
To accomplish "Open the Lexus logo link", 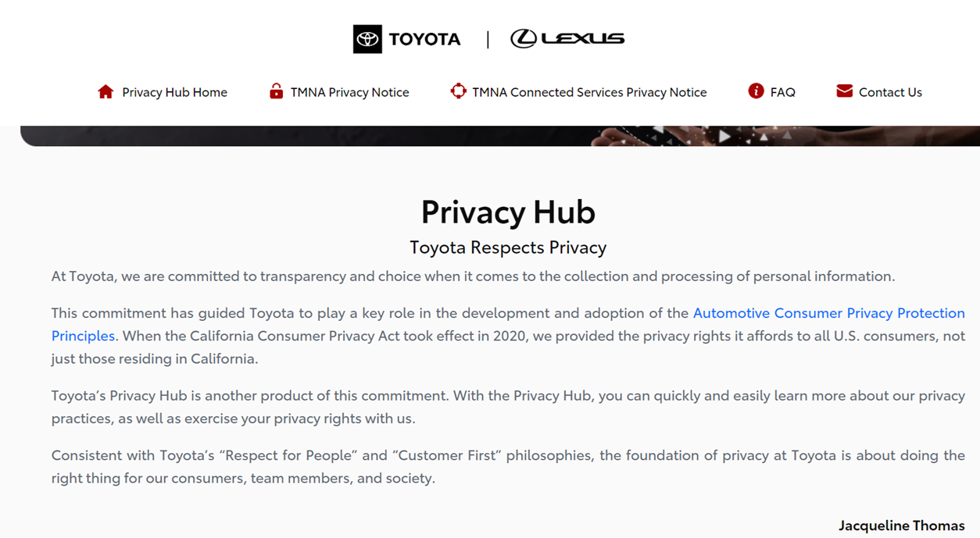I will coord(567,38).
